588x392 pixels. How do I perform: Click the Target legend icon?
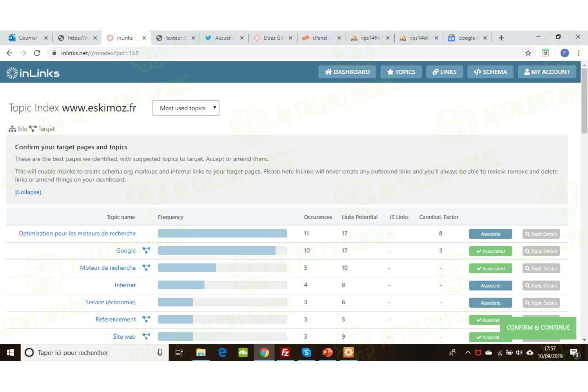[x=33, y=129]
